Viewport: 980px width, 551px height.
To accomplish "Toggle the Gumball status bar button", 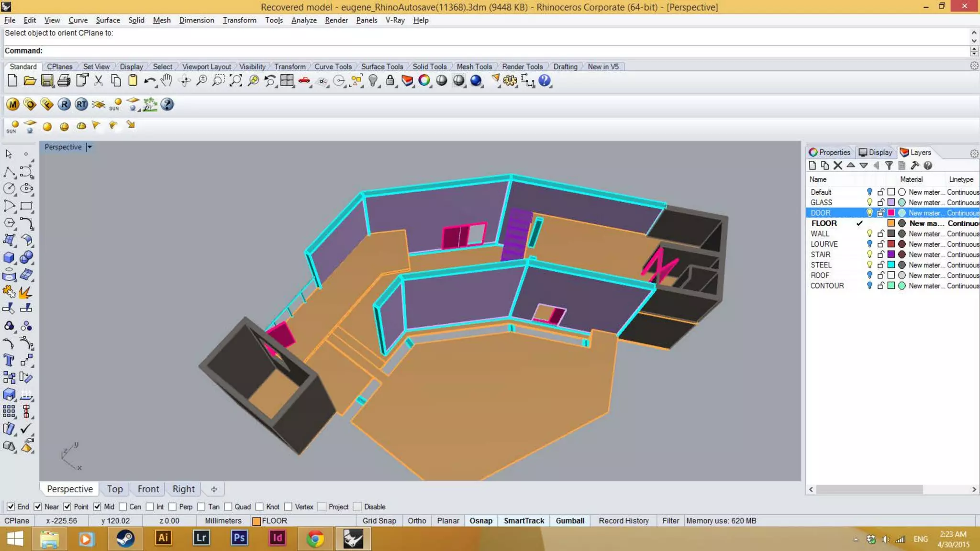I will [569, 521].
